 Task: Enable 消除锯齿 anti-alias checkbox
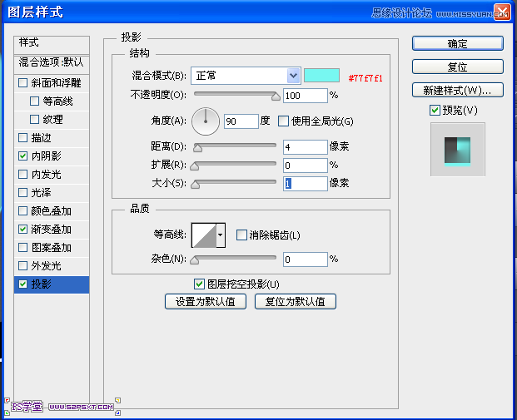(x=241, y=235)
